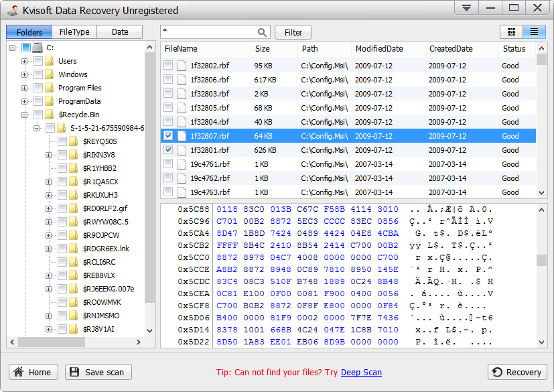The width and height of the screenshot is (554, 392).
Task: Click file icon of 19c4762.rbf
Action: tap(182, 178)
